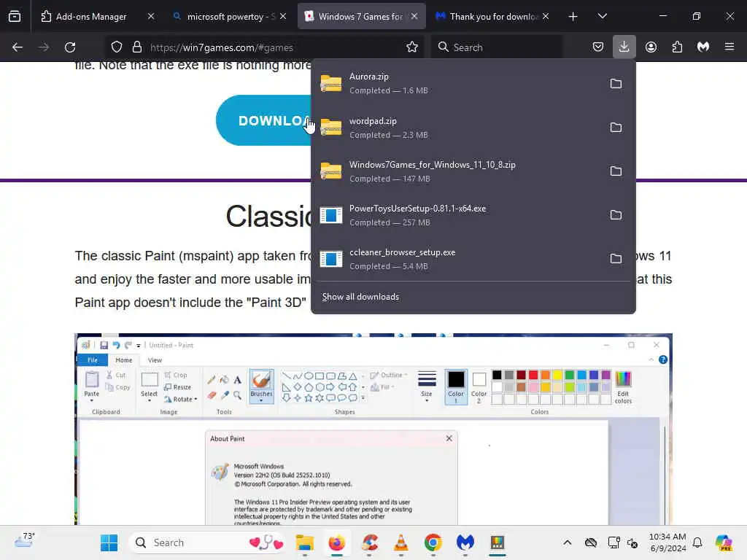Switch to Thank you for download tab
Screen dimensions: 747x560
494,17
